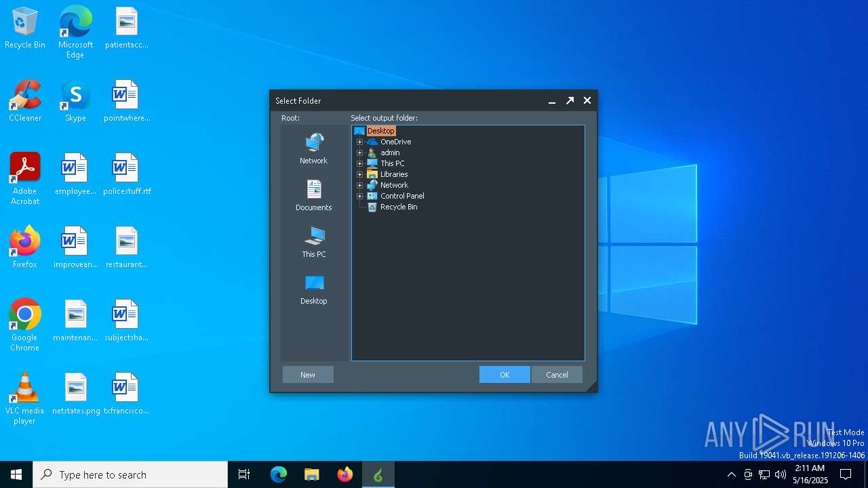This screenshot has width=868, height=488.
Task: Expand the admin tree node
Action: pyautogui.click(x=360, y=152)
